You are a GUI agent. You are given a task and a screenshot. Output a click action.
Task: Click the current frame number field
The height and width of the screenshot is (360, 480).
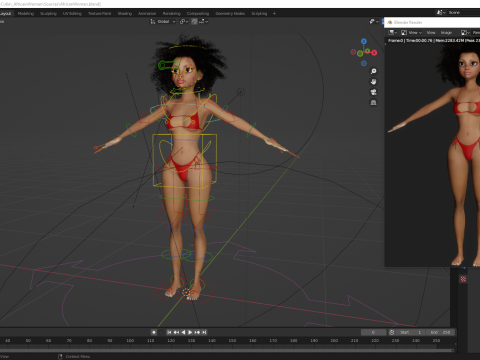coord(373,332)
